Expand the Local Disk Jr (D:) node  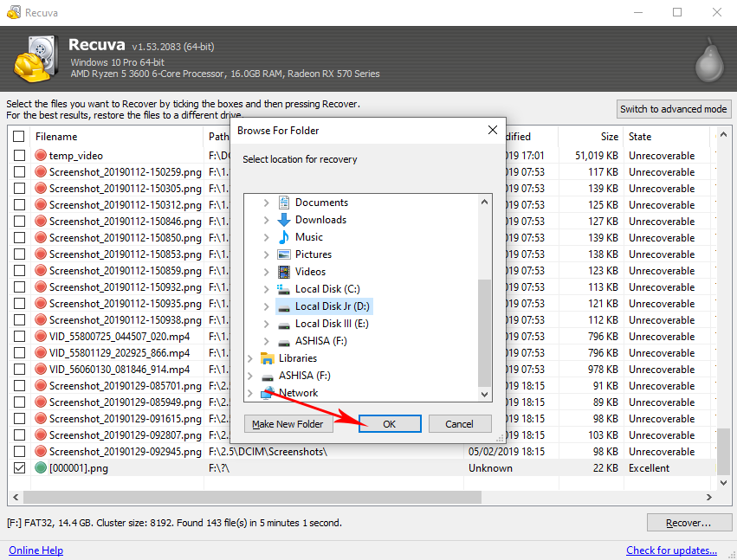267,306
